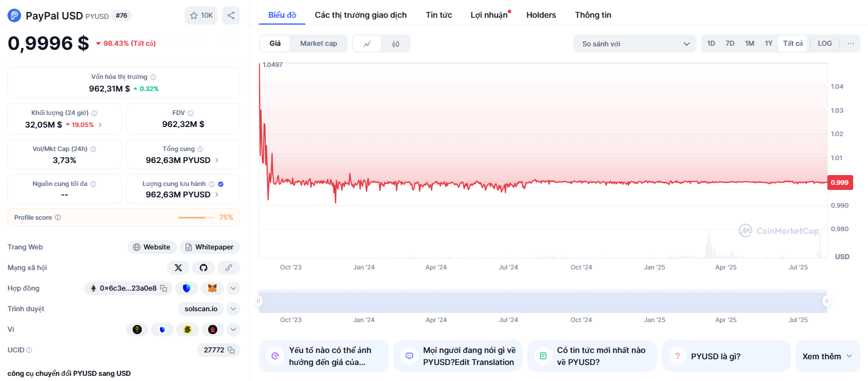Viewport: 868px width, 381px height.
Task: Select the red-on-black wallet icon
Action: [x=213, y=330]
